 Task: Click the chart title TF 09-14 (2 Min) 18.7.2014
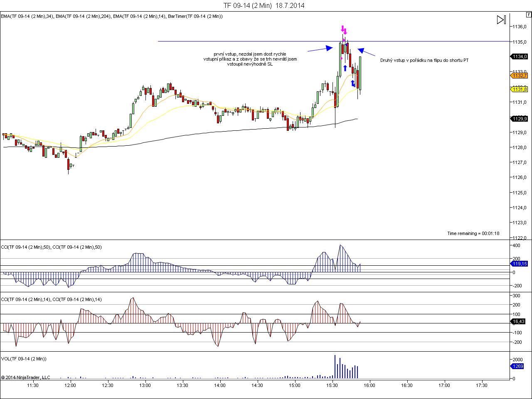[264, 5]
